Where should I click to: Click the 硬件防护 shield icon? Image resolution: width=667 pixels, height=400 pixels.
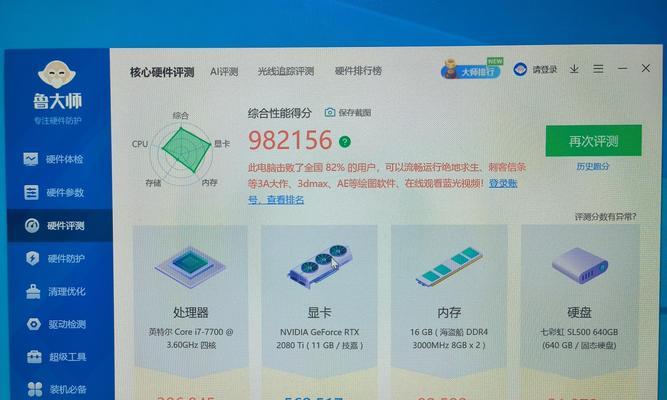[33, 258]
